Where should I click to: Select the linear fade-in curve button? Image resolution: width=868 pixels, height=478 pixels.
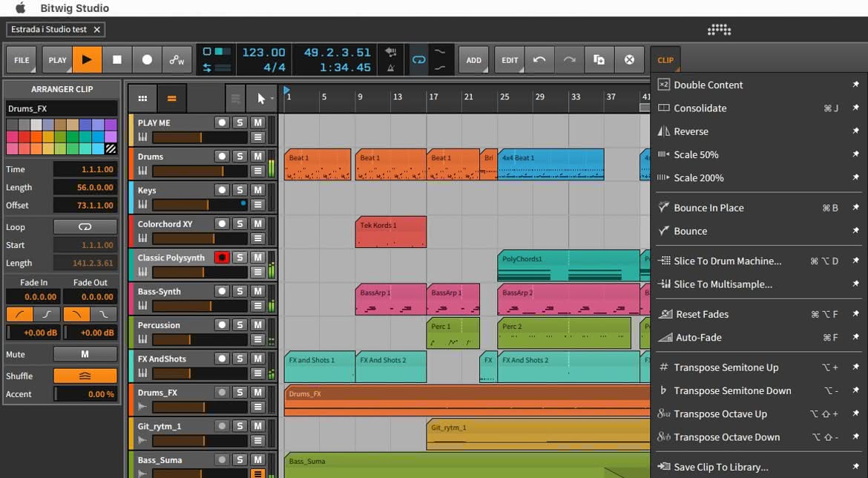(x=19, y=315)
